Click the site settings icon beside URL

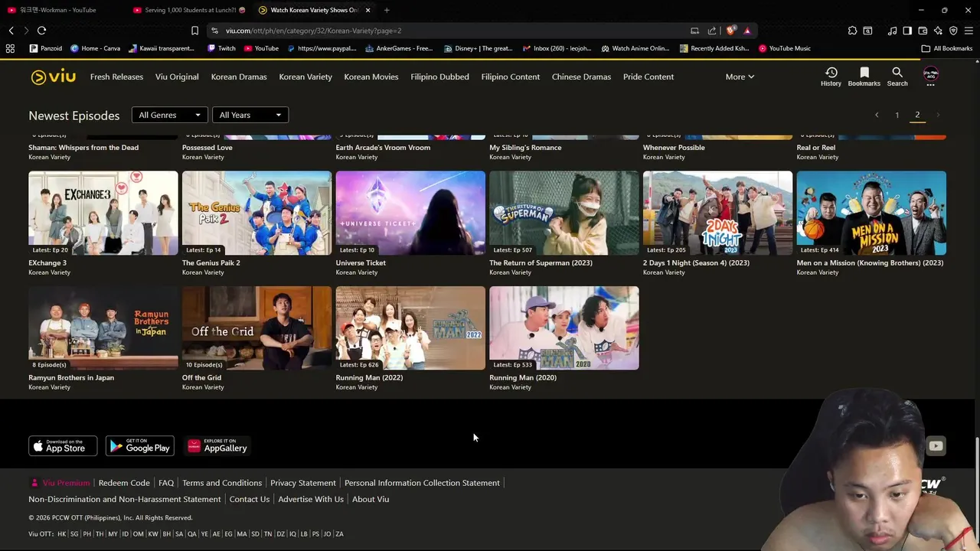[215, 31]
